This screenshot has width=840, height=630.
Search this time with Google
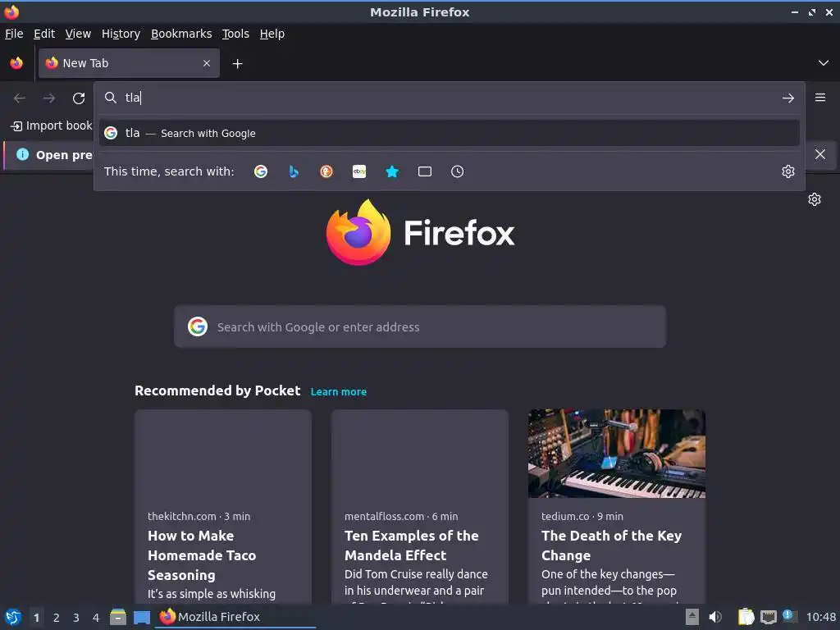[x=261, y=171]
